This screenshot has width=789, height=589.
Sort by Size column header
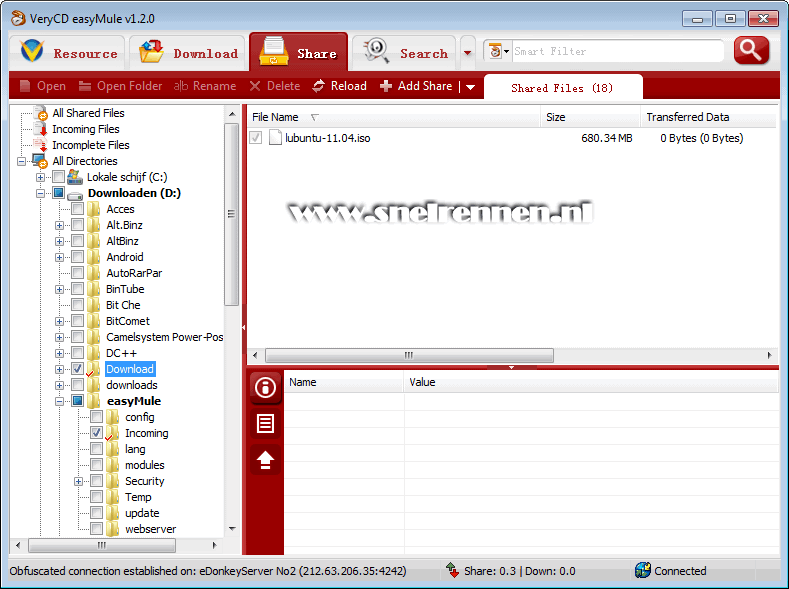[x=590, y=117]
